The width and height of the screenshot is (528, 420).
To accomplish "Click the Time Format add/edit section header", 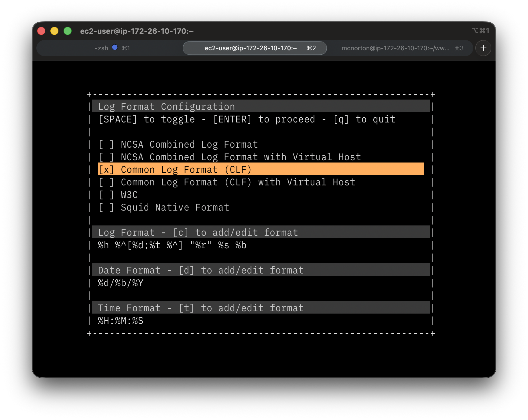I will pyautogui.click(x=201, y=308).
